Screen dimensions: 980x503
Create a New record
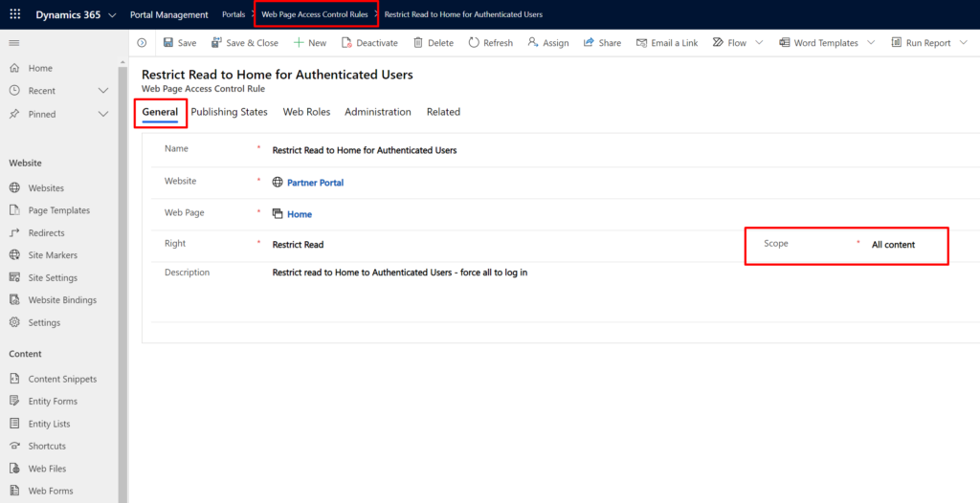(x=310, y=43)
